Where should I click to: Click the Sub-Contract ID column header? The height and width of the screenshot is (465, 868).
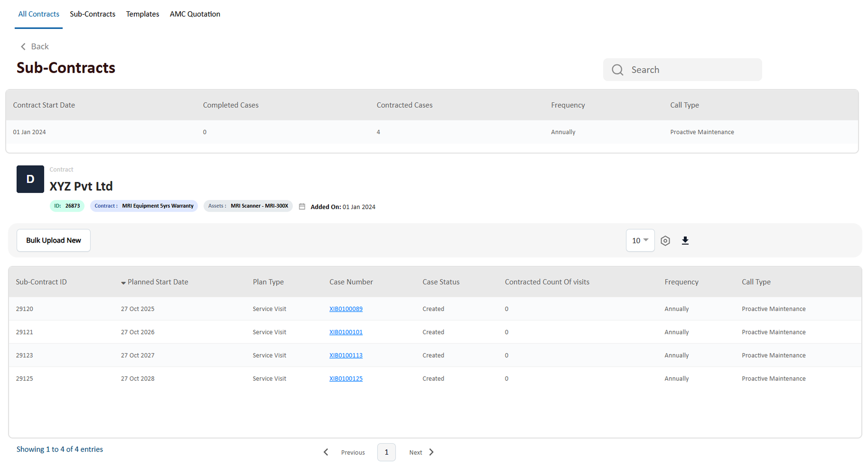point(41,282)
